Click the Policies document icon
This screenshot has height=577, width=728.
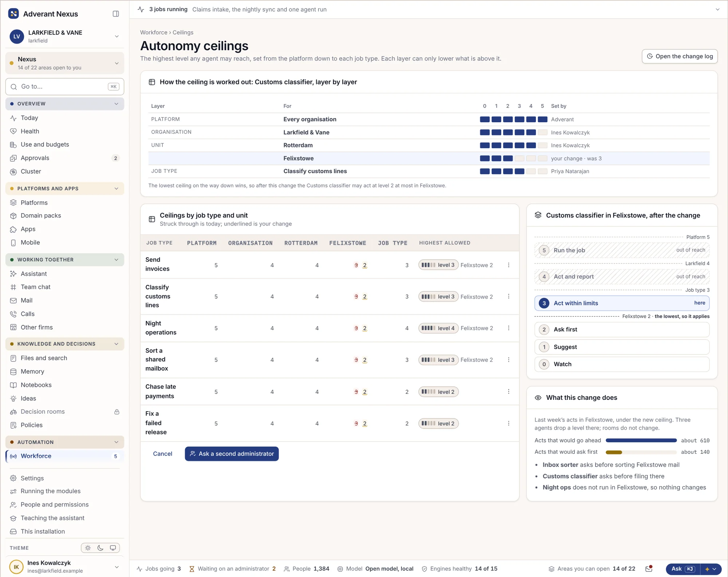pyautogui.click(x=13, y=425)
